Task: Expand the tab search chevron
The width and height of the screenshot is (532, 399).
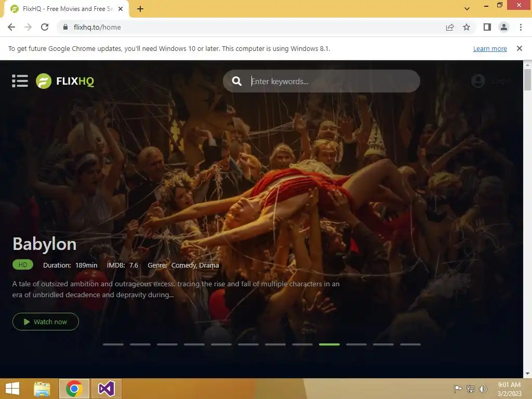Action: pos(467,9)
